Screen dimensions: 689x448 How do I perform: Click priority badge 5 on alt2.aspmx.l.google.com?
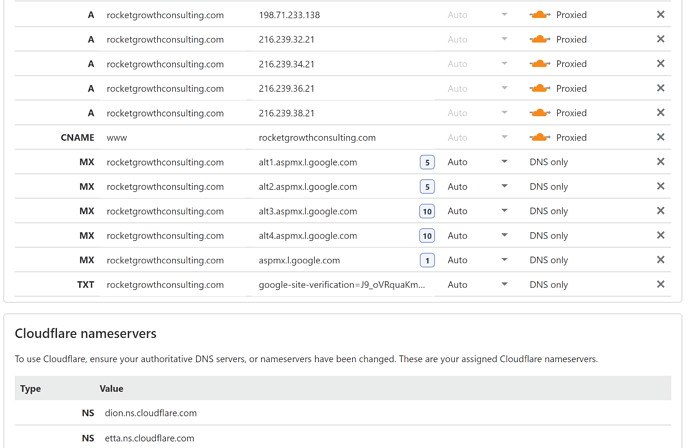427,187
